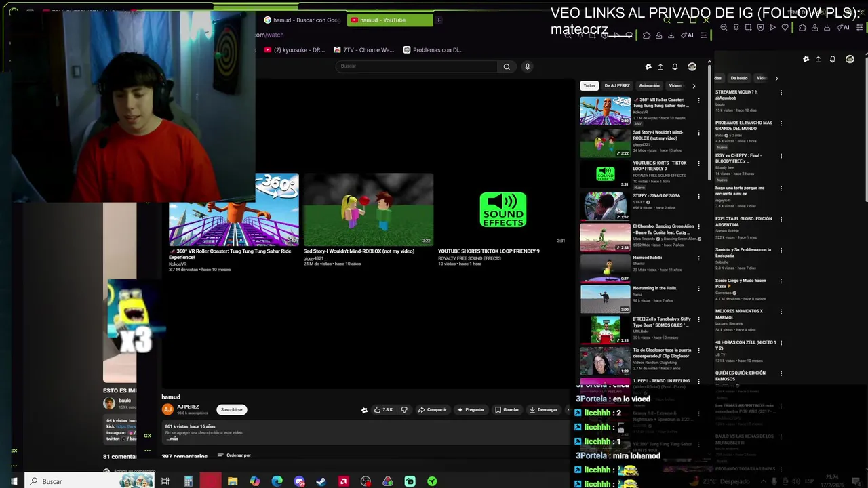
Task: Open the video more actions ellipsis button
Action: point(568,409)
